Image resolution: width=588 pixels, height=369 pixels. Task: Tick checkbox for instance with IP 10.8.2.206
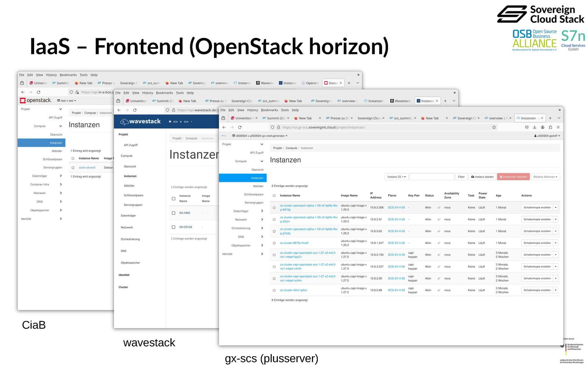(x=274, y=208)
